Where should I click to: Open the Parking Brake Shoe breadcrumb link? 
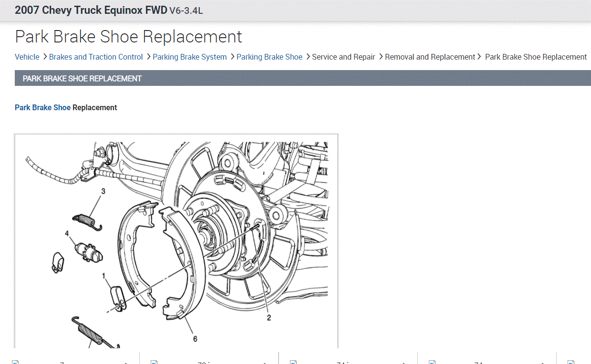(270, 57)
